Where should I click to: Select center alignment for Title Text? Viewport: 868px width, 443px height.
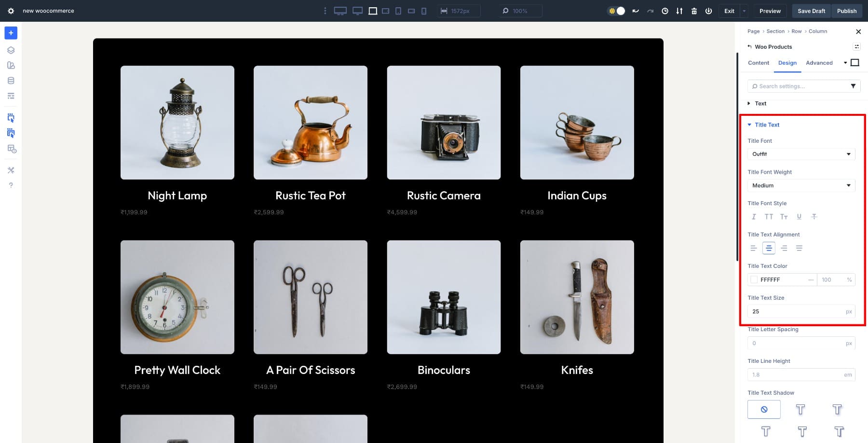pos(769,248)
